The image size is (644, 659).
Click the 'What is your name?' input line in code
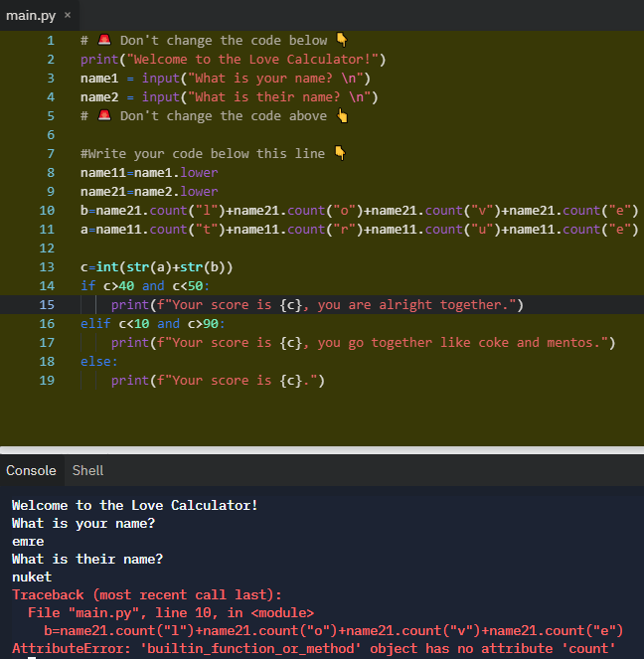tap(226, 79)
